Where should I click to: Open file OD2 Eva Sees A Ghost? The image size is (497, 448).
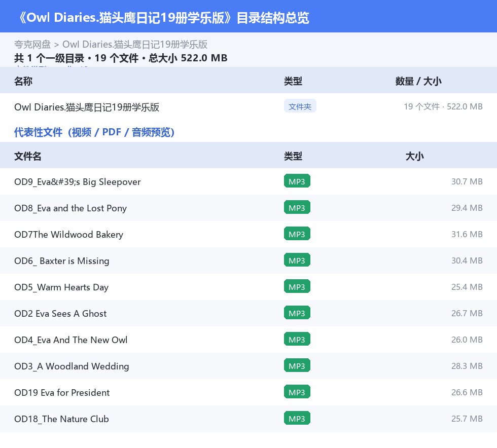(x=60, y=313)
